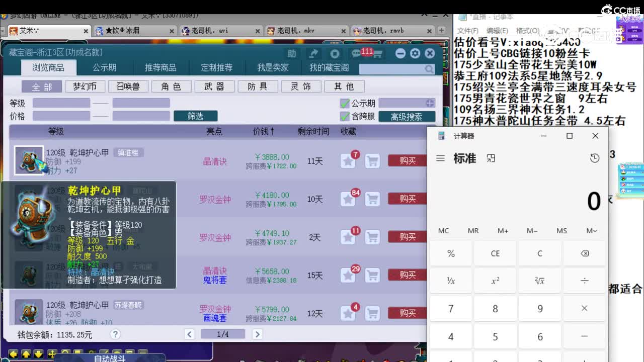Open 高级搜索 advanced search
Image resolution: width=644 pixels, height=362 pixels.
(x=407, y=117)
